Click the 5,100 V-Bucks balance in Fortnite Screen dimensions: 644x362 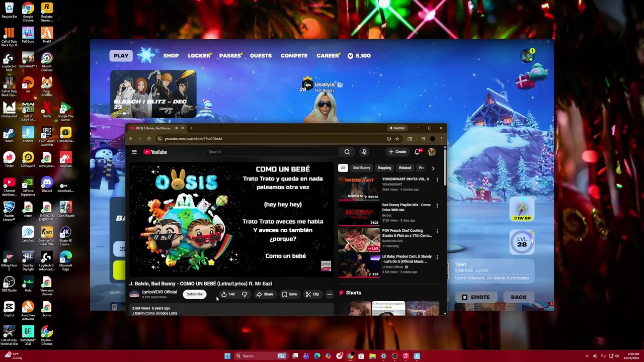pyautogui.click(x=359, y=56)
